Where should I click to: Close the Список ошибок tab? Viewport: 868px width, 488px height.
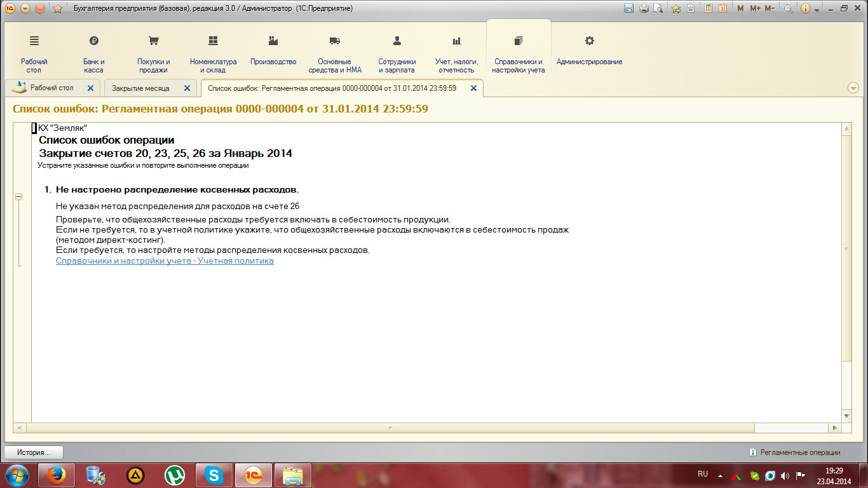coord(473,88)
